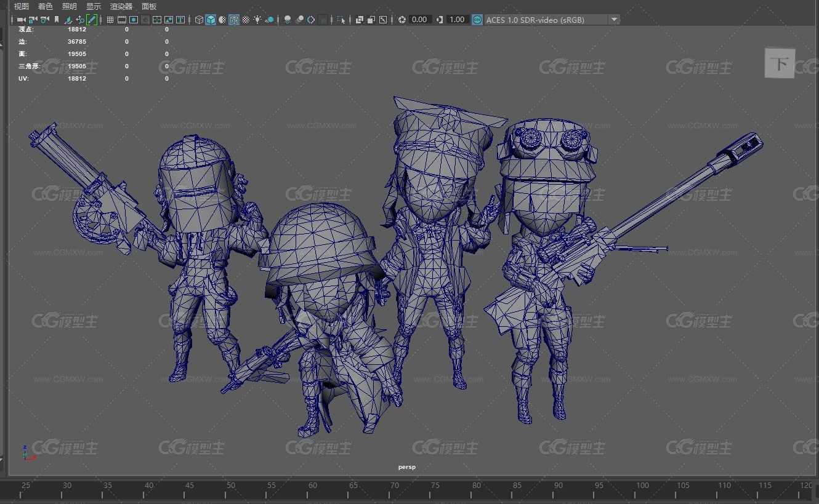Image resolution: width=819 pixels, height=504 pixels.
Task: Click the Multisample Anti-aliasing icon
Action: point(311,20)
